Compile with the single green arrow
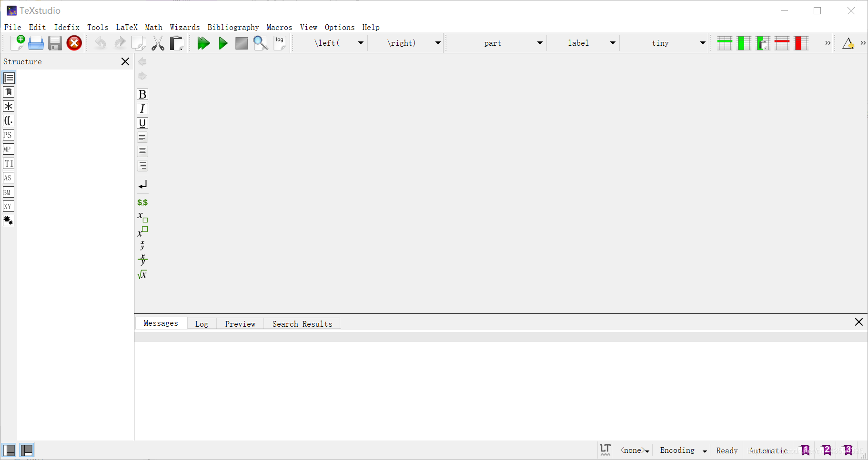The height and width of the screenshot is (460, 868). pyautogui.click(x=223, y=43)
